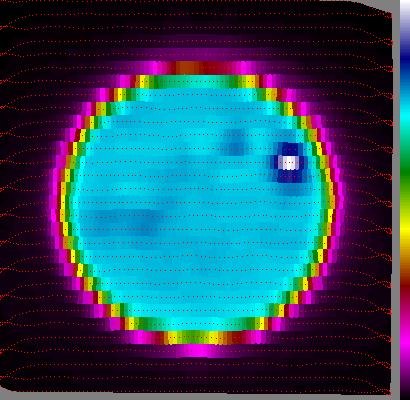The image size is (410, 400).
Task: Pick the bright magenta band on the color scale
Action: coord(405,343)
